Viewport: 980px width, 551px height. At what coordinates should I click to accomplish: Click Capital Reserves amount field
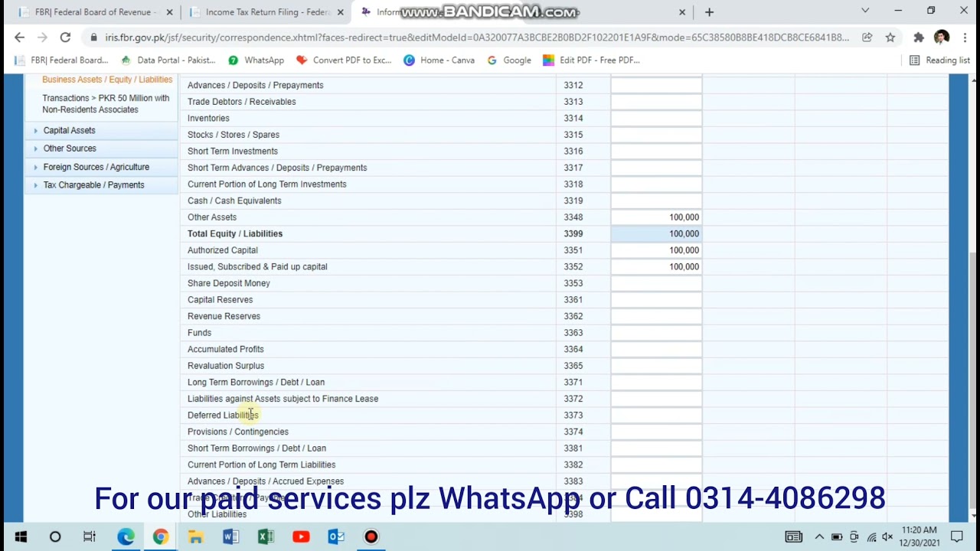[656, 300]
